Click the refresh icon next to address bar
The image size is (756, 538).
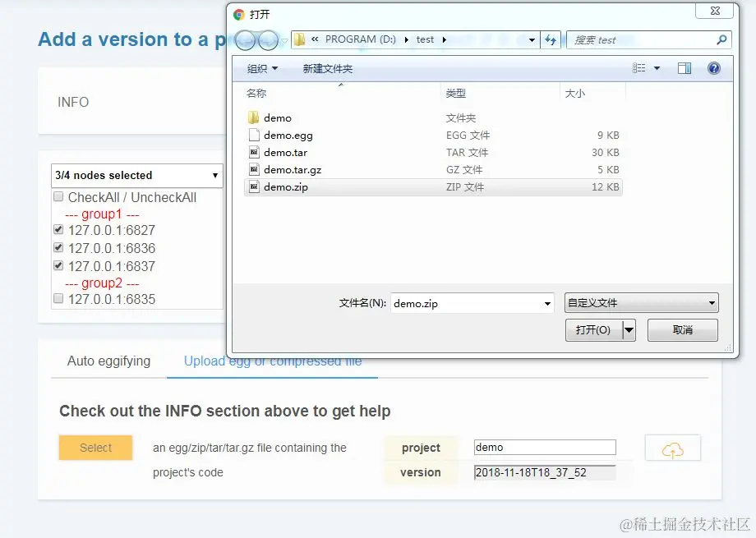(x=550, y=39)
